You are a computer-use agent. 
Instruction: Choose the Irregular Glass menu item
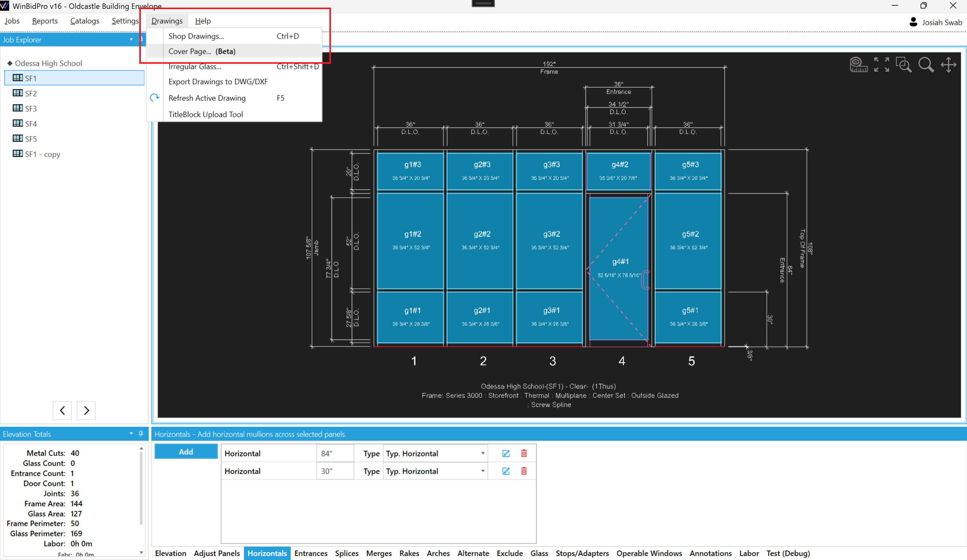234,66
